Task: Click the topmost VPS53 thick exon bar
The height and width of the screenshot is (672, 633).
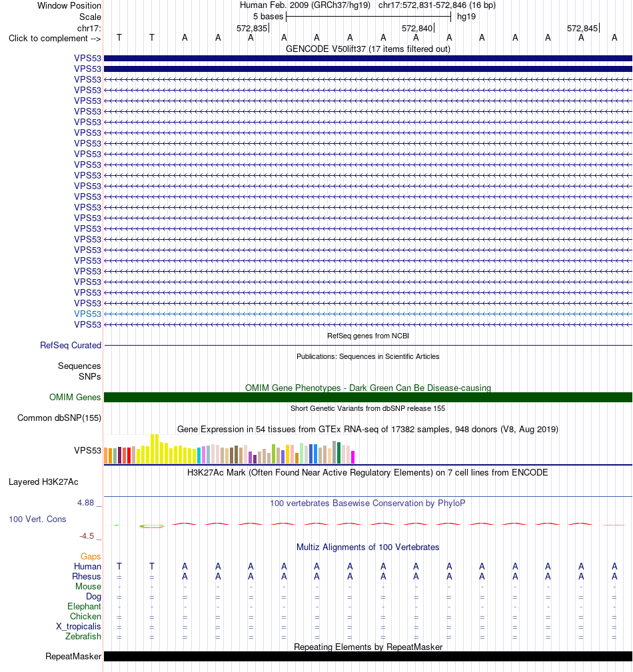Action: tap(368, 59)
